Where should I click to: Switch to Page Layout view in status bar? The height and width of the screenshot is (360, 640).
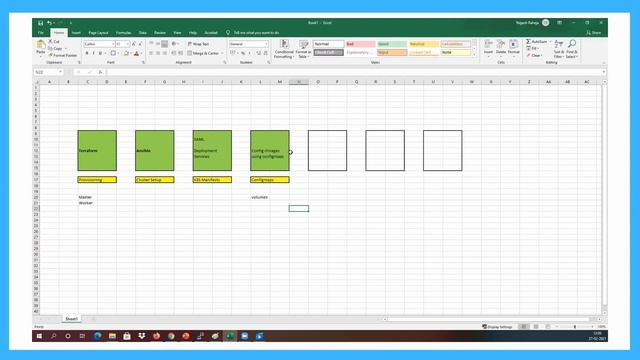point(536,327)
